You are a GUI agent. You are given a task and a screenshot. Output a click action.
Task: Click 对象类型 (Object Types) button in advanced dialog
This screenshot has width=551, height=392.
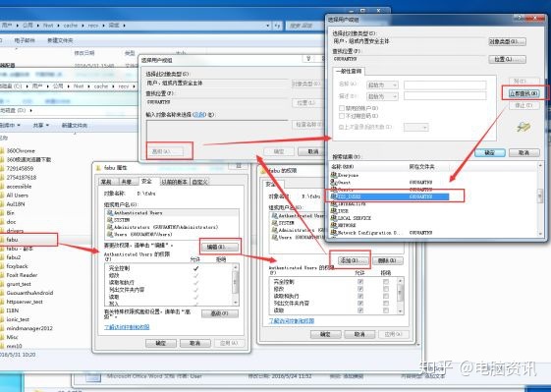point(508,41)
